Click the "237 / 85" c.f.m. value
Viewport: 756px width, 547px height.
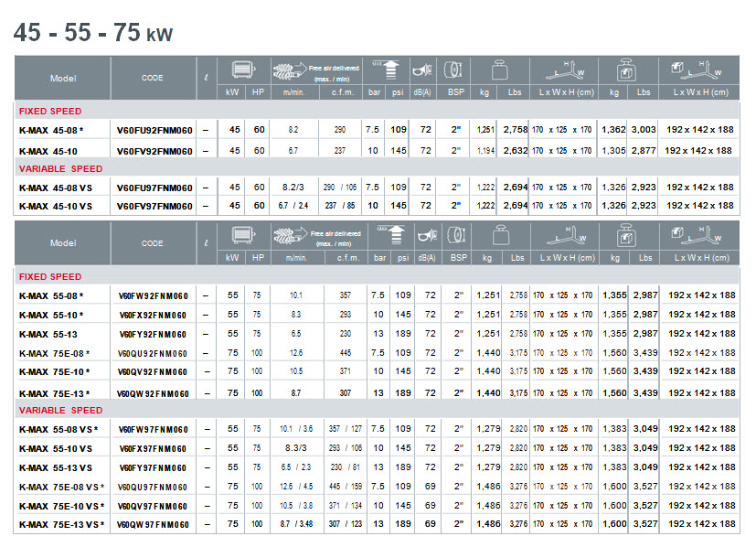(340, 206)
